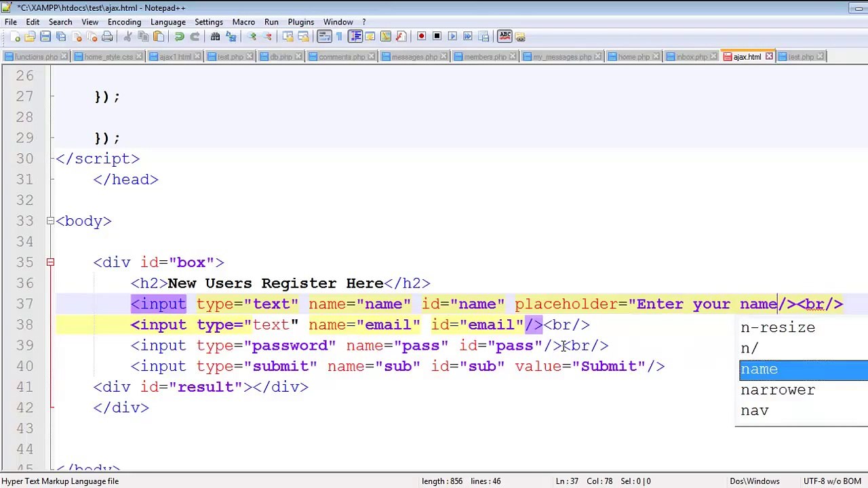Open the Language menu
Screen dimensions: 868x488
pyautogui.click(x=167, y=22)
